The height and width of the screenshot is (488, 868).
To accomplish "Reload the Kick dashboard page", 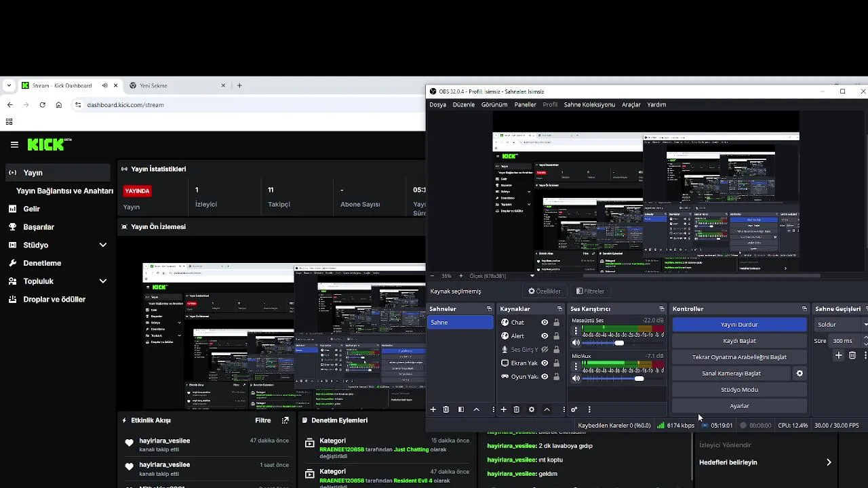I will [x=42, y=105].
